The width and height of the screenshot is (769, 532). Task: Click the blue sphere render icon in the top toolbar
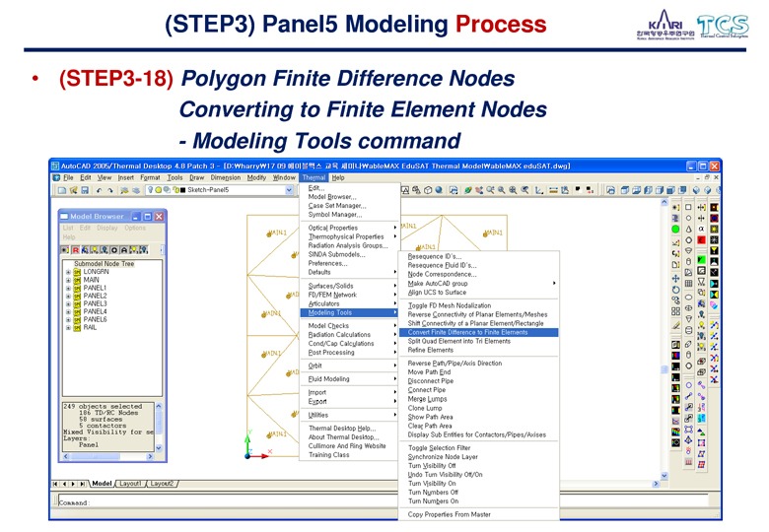[x=439, y=190]
